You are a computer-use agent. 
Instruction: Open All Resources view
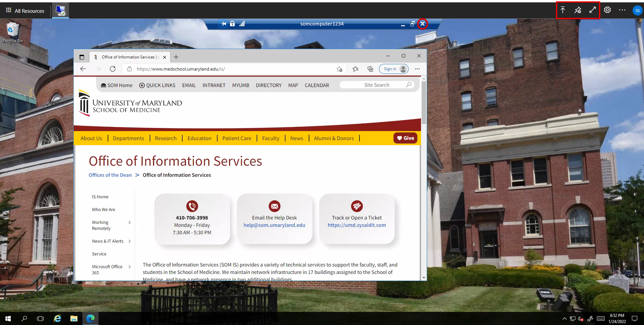[x=25, y=11]
